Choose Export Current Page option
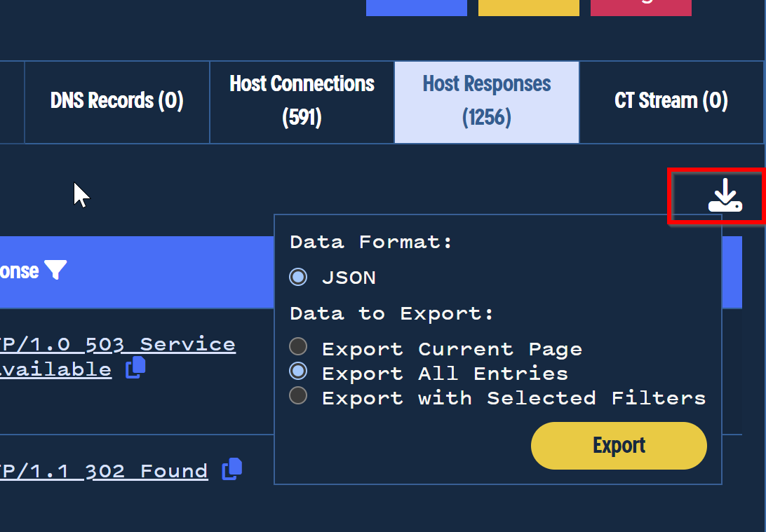The width and height of the screenshot is (766, 532). 298,346
